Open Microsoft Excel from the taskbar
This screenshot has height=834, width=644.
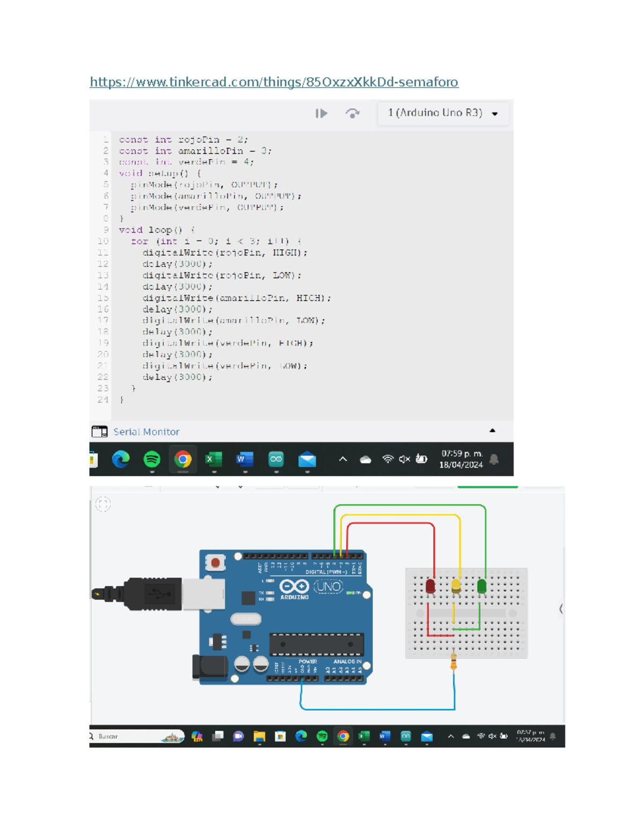pyautogui.click(x=214, y=459)
